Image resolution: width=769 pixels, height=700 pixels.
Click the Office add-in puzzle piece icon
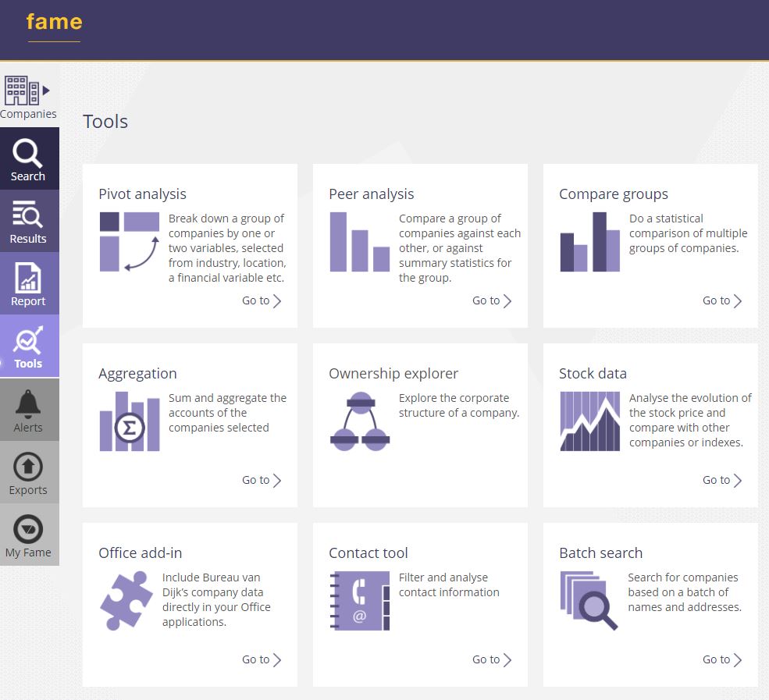tap(126, 601)
